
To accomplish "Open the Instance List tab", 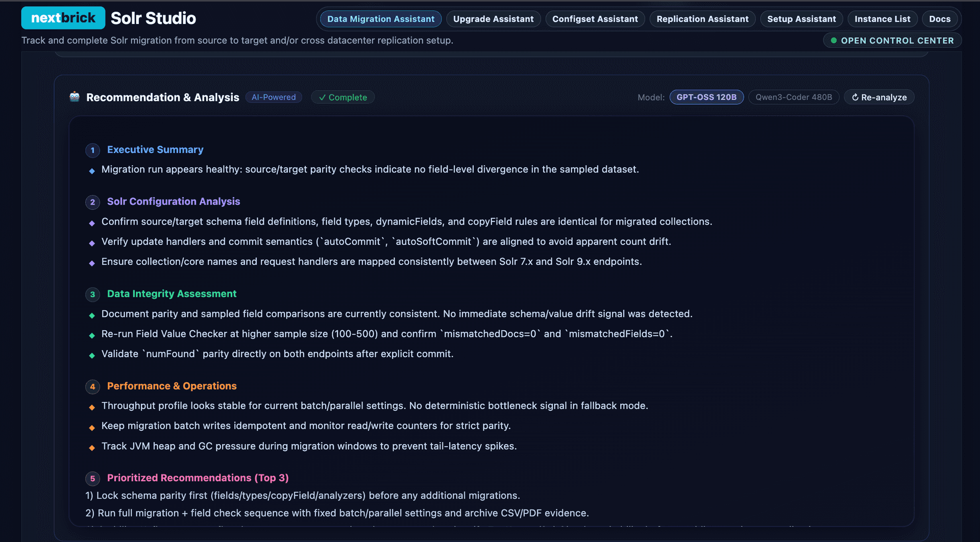I will (x=882, y=19).
